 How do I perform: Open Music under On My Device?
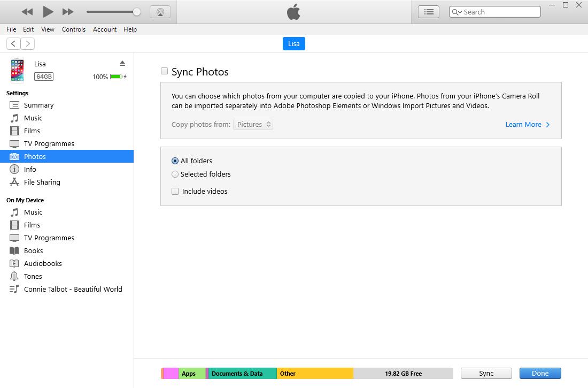pyautogui.click(x=67, y=212)
